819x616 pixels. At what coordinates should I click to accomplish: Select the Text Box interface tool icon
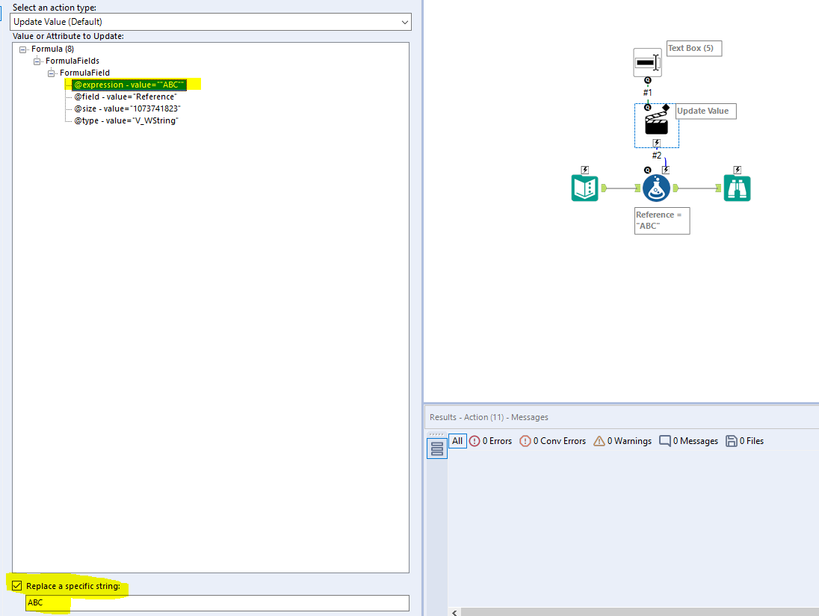647,63
